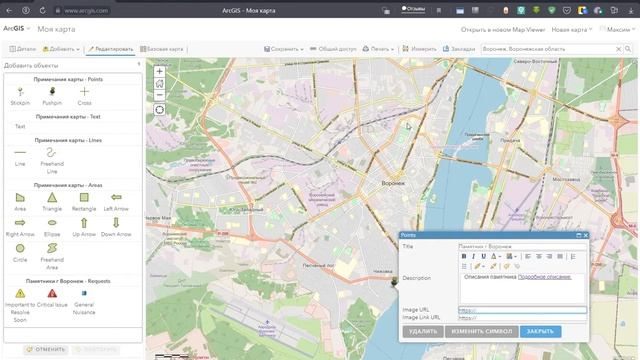Justify description text
Image resolution: width=640 pixels, height=360 pixels.
tap(560, 256)
